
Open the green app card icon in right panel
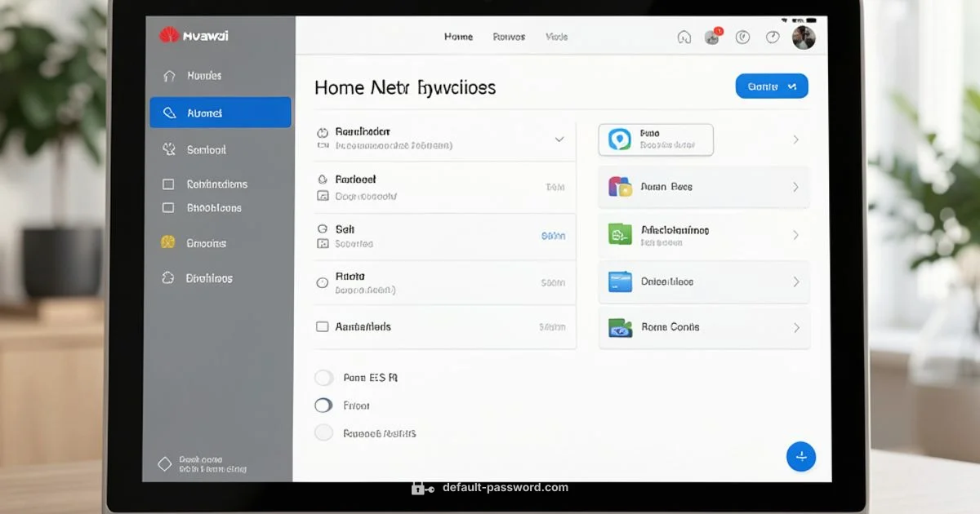[618, 234]
